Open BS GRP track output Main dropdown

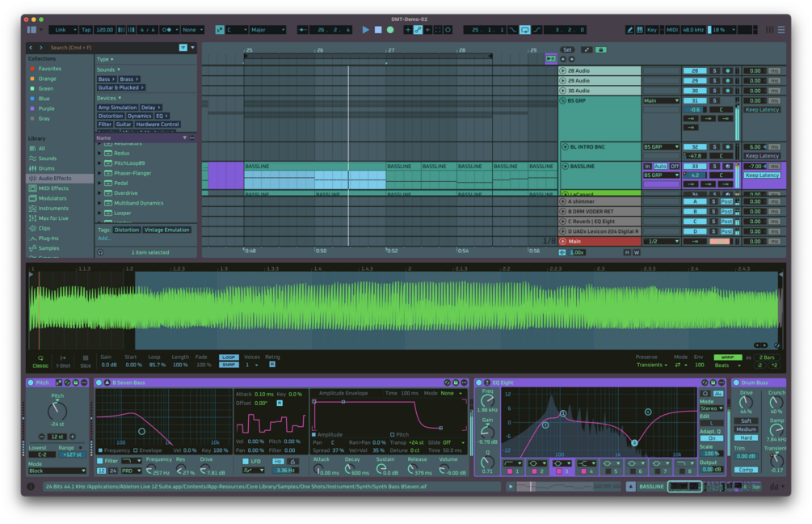(661, 101)
